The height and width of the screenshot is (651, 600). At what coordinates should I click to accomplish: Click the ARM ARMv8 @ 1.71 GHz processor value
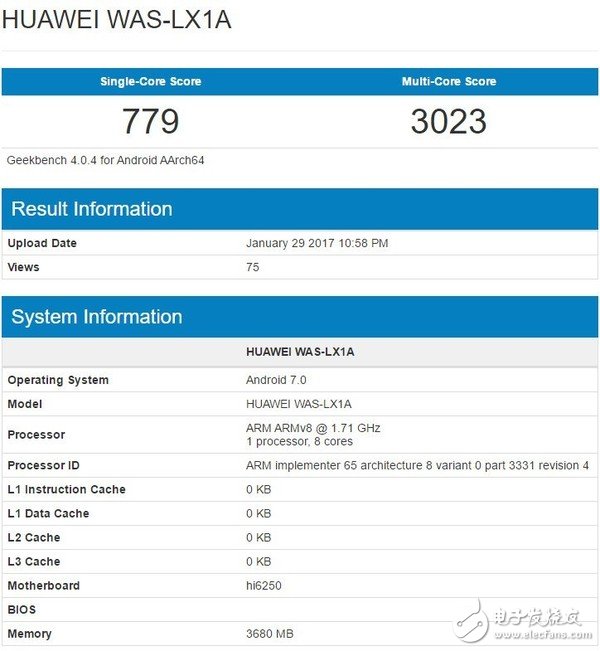[x=313, y=428]
